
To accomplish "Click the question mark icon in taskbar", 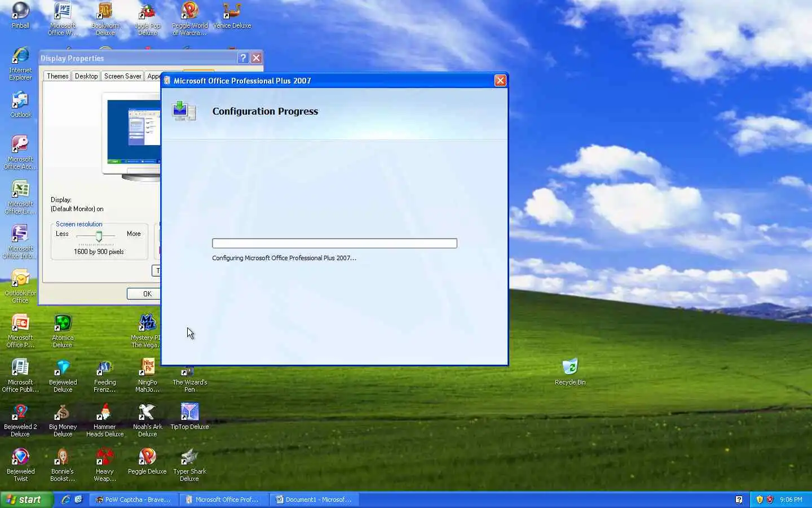I will tap(739, 500).
